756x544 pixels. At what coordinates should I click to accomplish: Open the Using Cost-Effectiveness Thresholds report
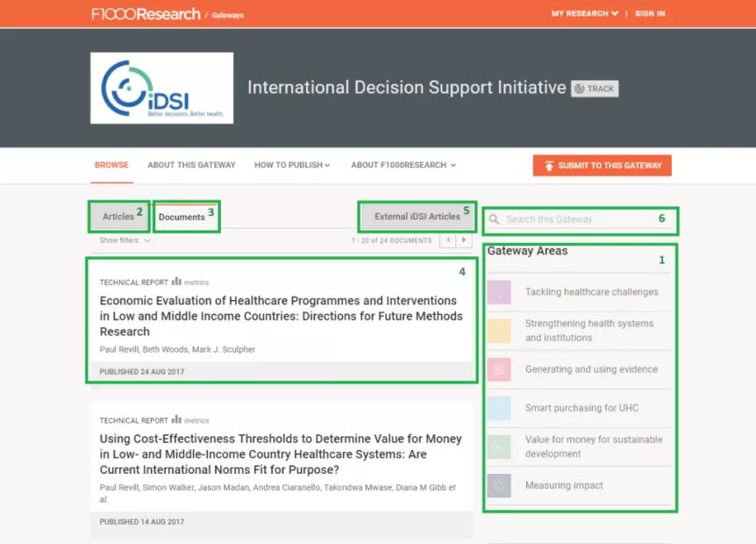[281, 454]
